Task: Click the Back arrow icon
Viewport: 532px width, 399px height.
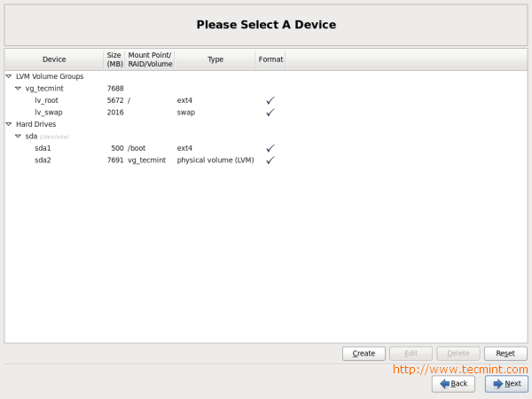Action: click(x=444, y=384)
